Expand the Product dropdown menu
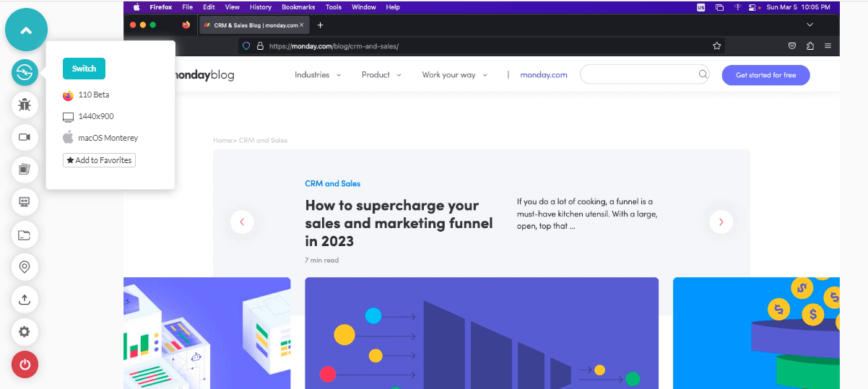 pos(382,75)
